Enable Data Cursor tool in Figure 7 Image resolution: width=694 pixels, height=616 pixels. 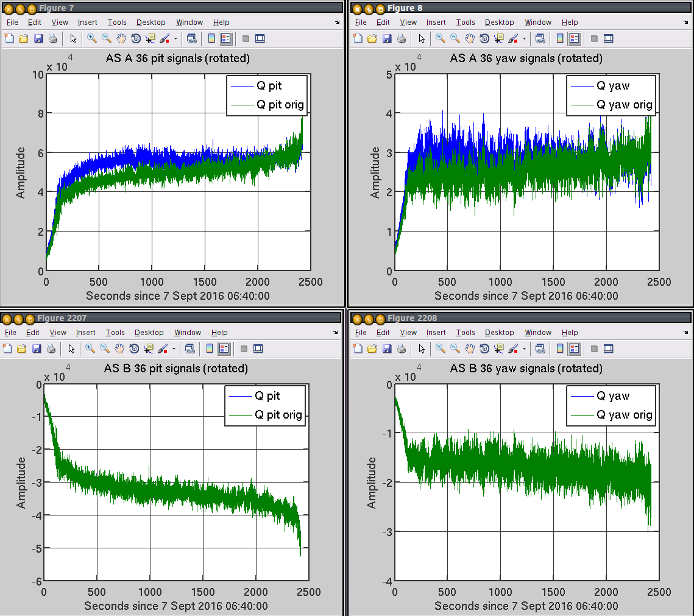(x=150, y=39)
